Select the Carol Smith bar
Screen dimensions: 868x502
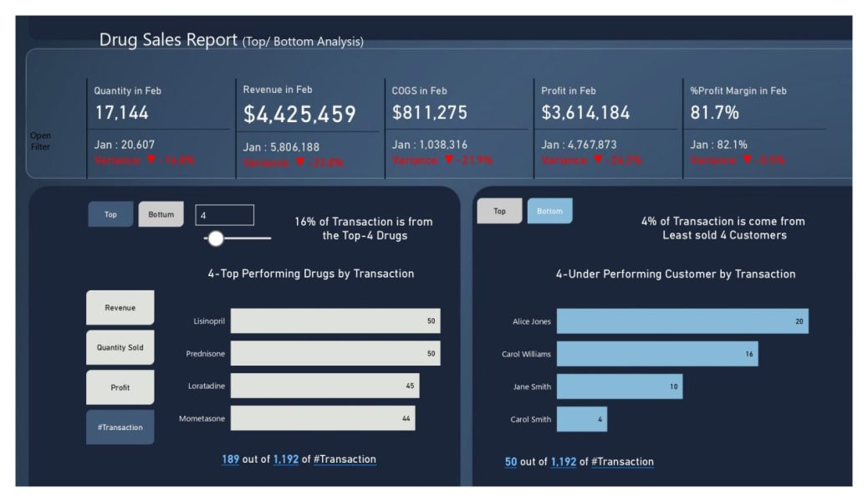(581, 419)
